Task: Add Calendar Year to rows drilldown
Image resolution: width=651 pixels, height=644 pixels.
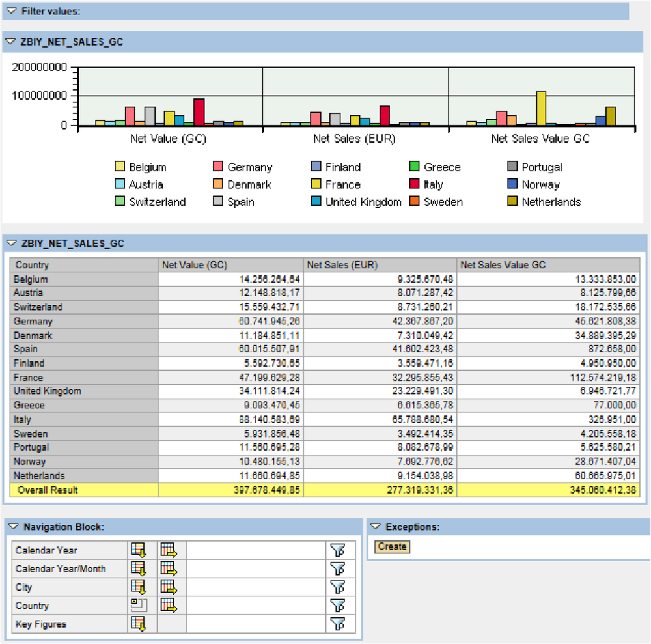Action: 138,550
